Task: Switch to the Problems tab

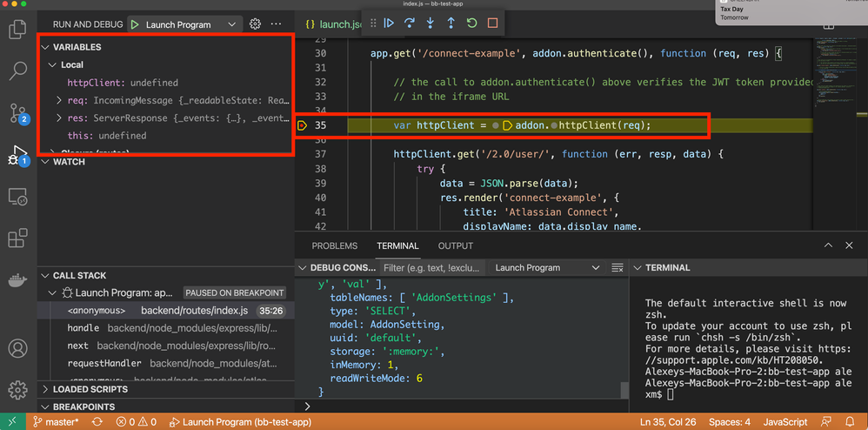Action: point(335,246)
